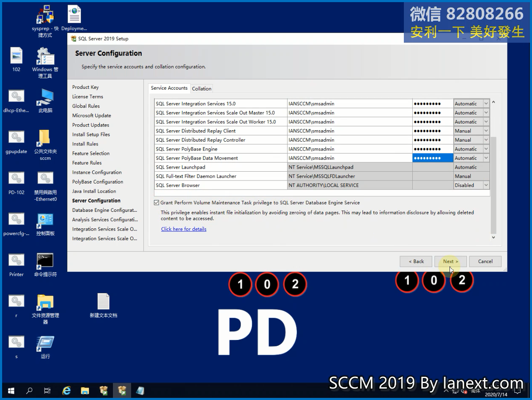Open the sysprep shortcut on the desktop
The width and height of the screenshot is (532, 400).
click(45, 21)
